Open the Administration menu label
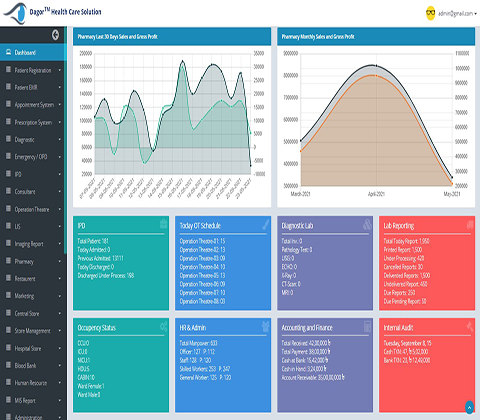Screen dimensions: 480x420 click(28, 417)
